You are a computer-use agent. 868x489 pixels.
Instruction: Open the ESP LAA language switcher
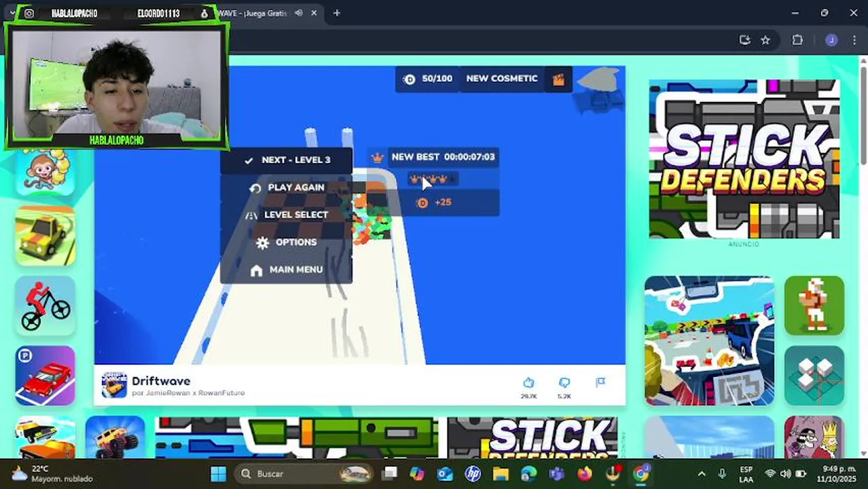point(746,473)
